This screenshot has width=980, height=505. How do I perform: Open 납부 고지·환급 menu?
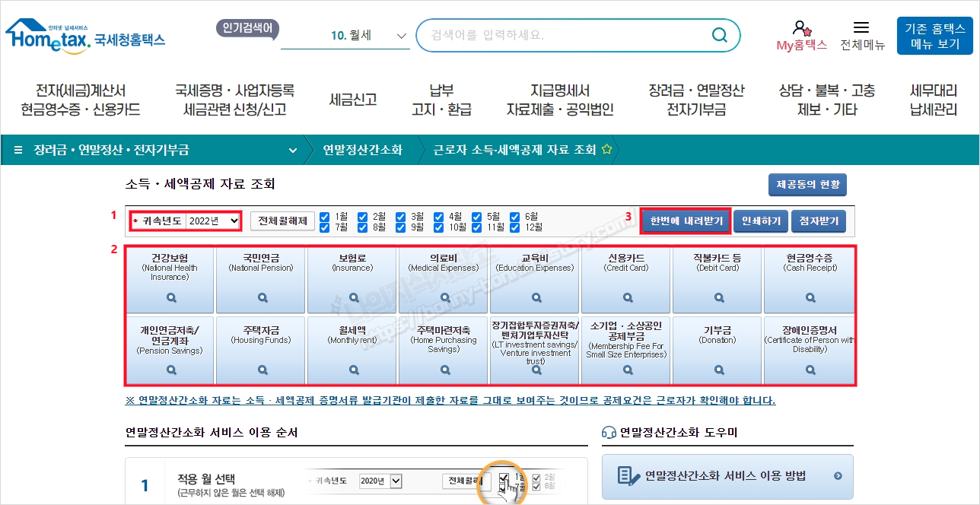441,100
